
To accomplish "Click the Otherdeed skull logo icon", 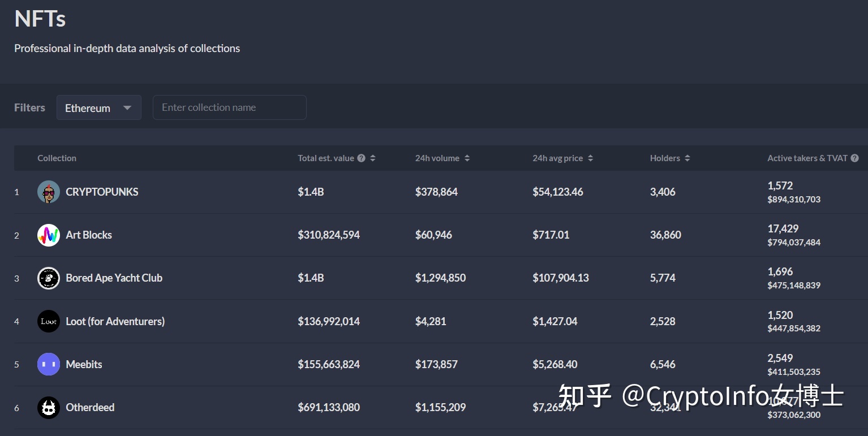I will (x=49, y=408).
